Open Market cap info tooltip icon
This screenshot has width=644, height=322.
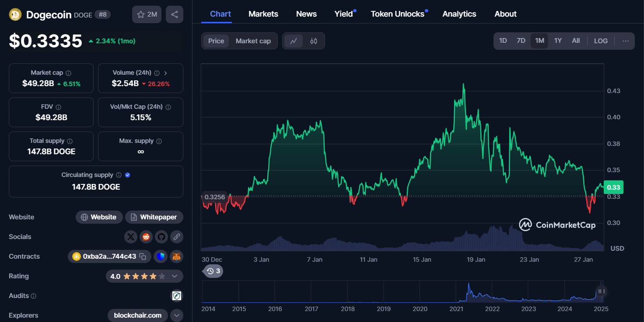(69, 73)
